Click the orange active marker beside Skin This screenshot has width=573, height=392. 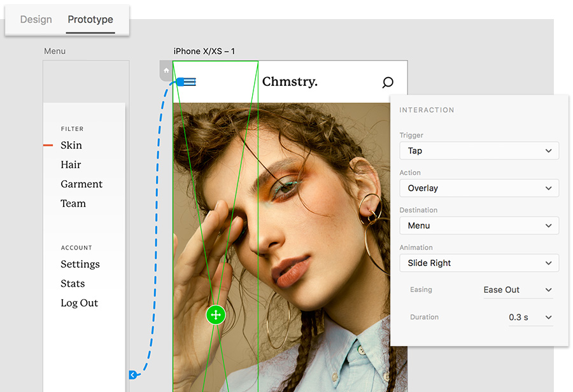coord(48,145)
